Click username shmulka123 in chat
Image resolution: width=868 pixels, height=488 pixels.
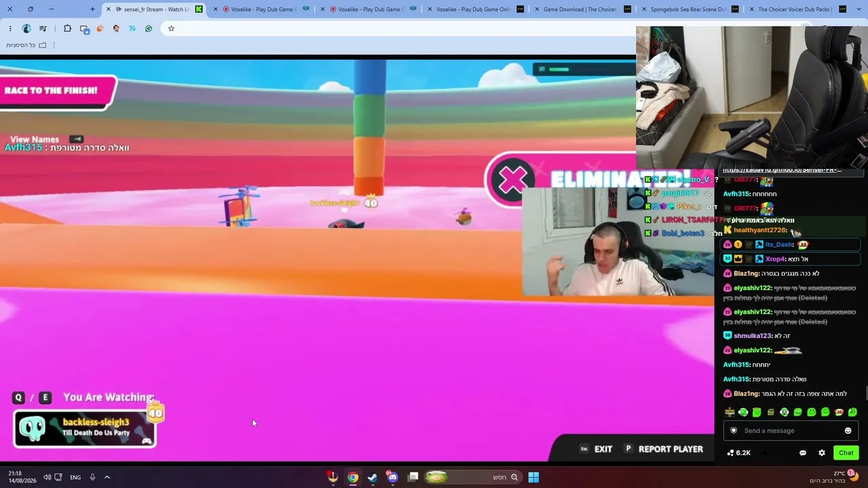(x=753, y=336)
